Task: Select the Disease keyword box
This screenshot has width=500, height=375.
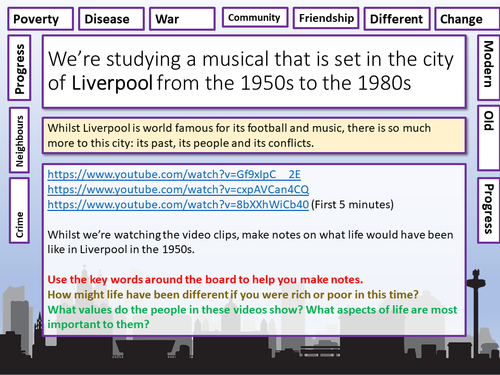Action: [112, 19]
